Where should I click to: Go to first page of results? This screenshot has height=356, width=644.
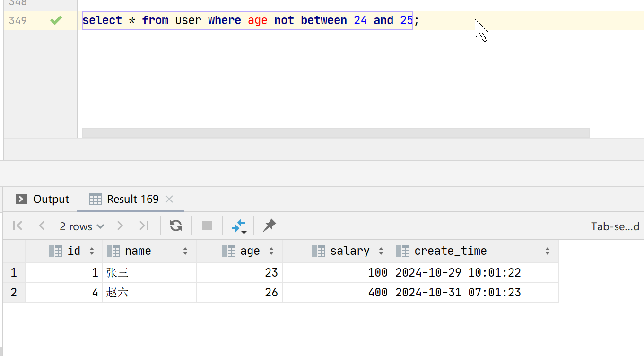[17, 226]
